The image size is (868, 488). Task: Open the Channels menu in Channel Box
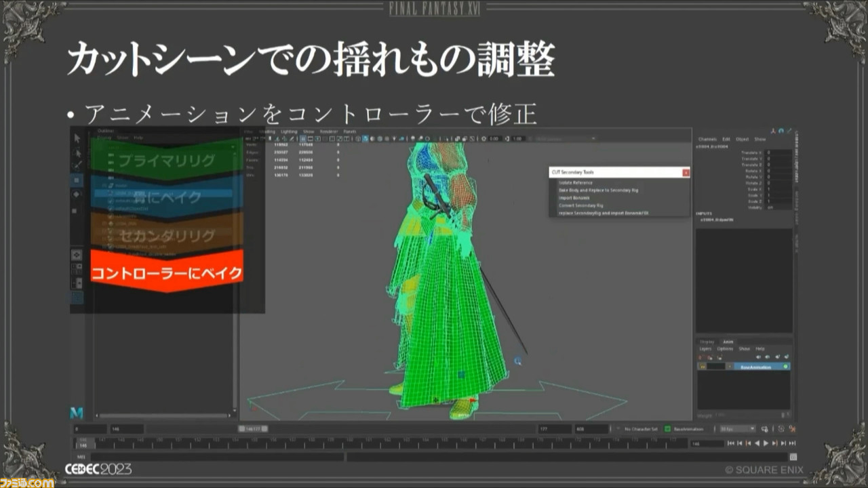pos(707,139)
